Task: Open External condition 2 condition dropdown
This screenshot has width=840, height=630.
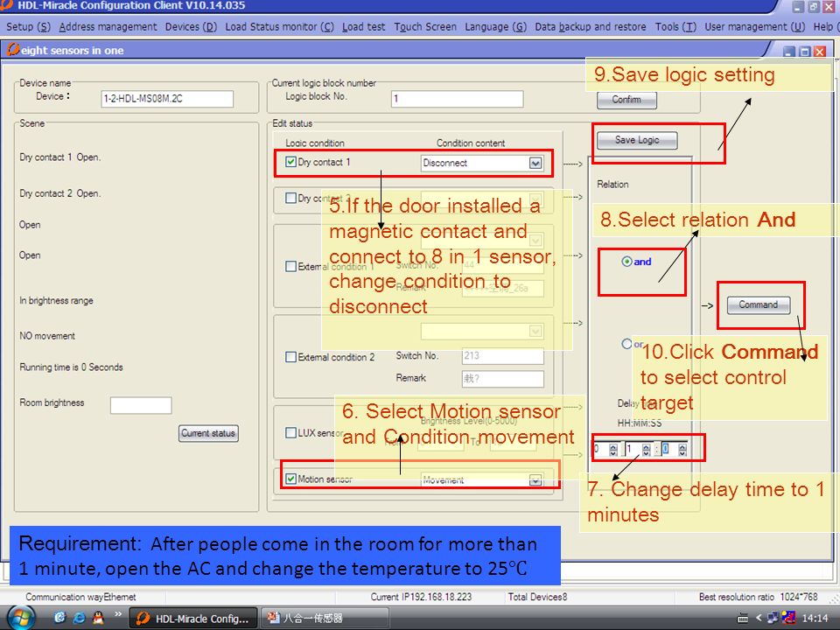Action: click(535, 331)
